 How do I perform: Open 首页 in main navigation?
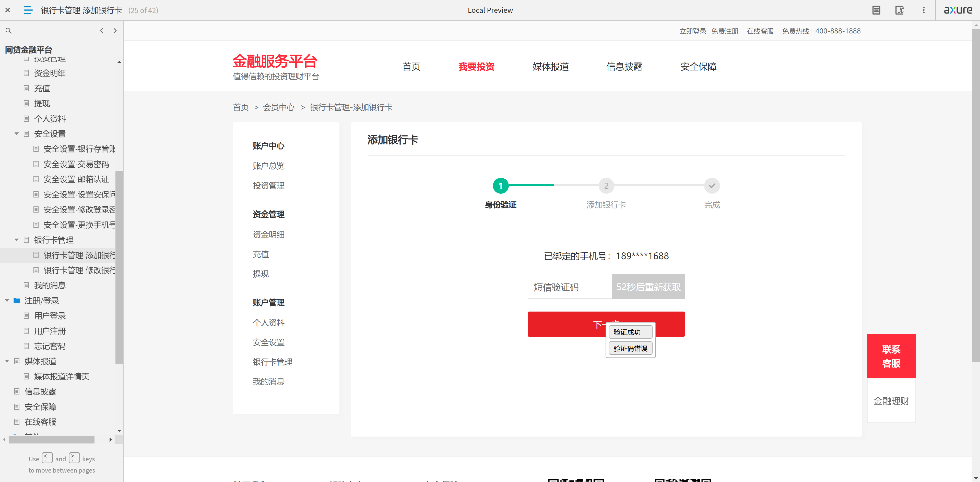point(411,67)
